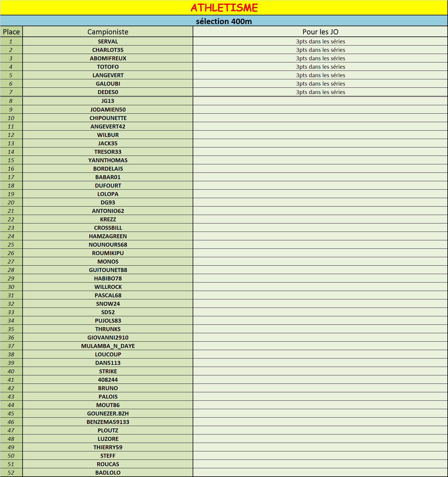The image size is (448, 477).
Task: Select the sélection 400m header row
Action: pos(224,21)
